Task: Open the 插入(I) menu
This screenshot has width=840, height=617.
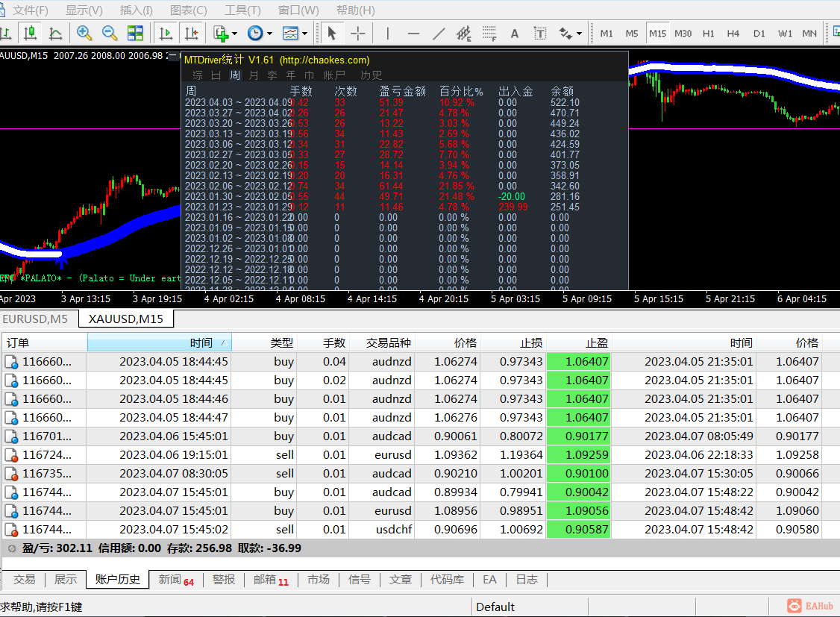Action: pyautogui.click(x=136, y=10)
